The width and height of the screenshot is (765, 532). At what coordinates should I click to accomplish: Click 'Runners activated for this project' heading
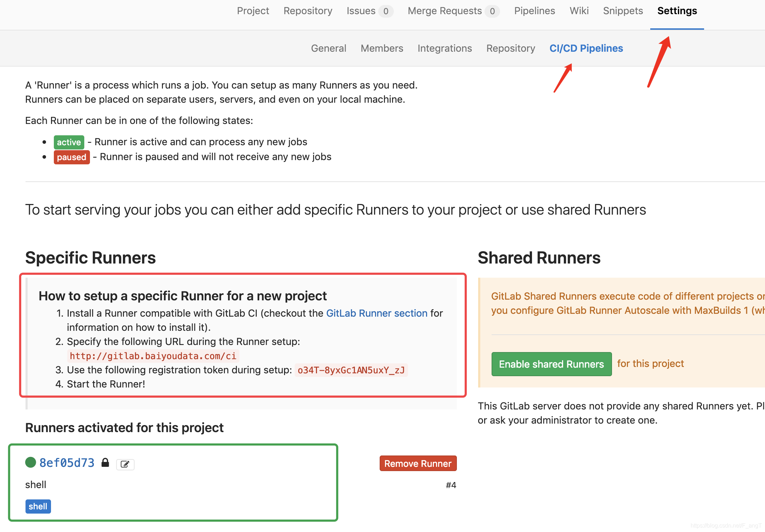point(124,428)
